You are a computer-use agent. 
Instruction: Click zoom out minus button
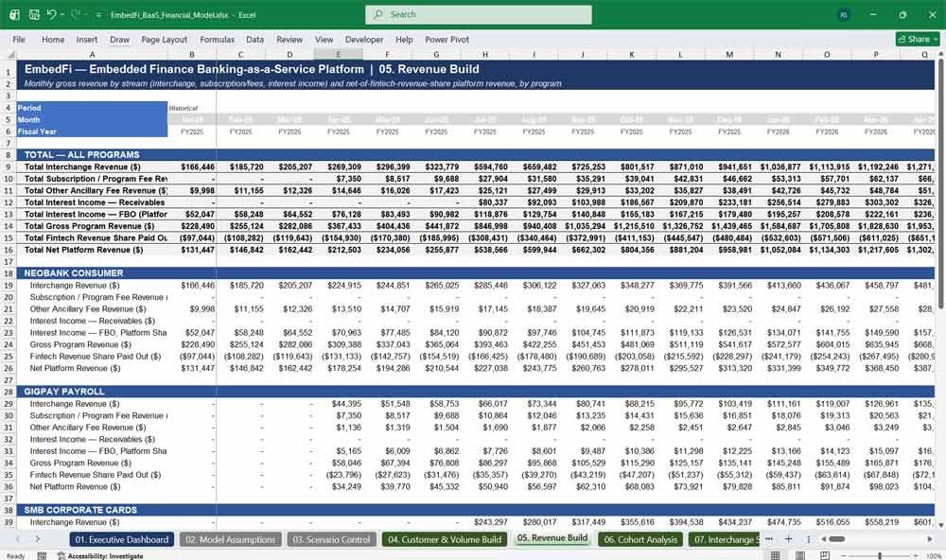point(844,556)
